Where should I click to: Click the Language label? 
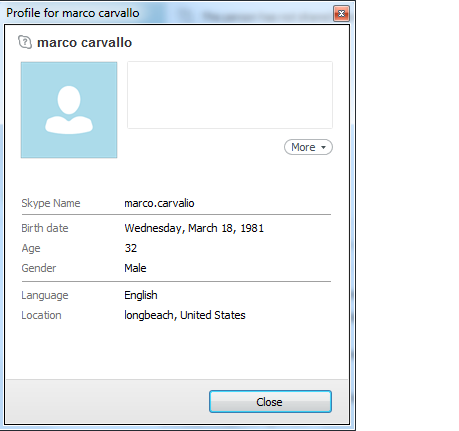tap(45, 295)
